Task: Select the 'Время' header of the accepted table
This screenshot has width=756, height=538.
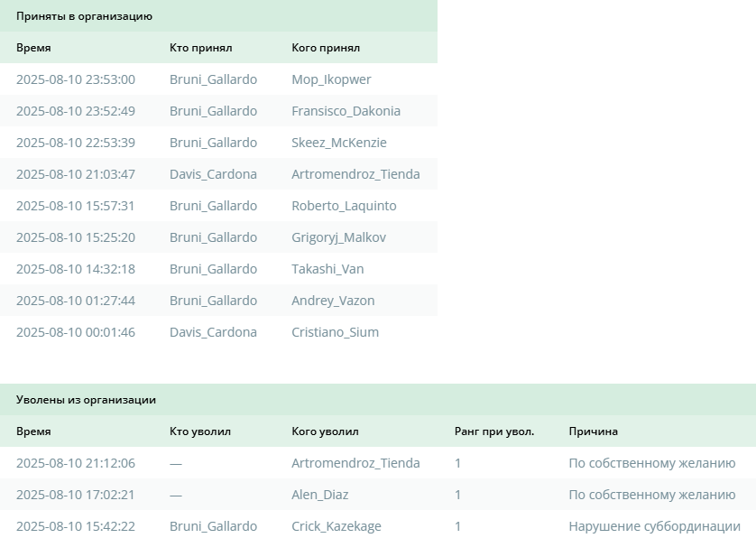Action: pyautogui.click(x=33, y=48)
